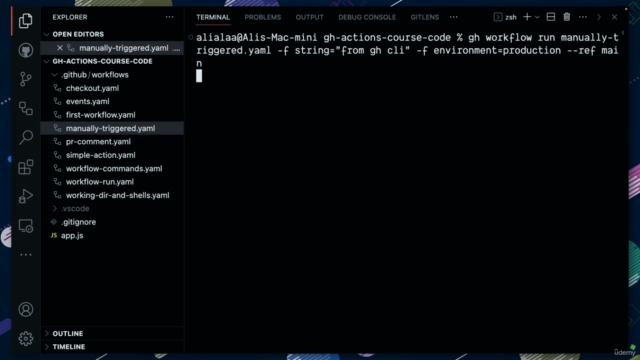Open the Explorer view in activity bar
640x360 pixels.
click(x=25, y=20)
